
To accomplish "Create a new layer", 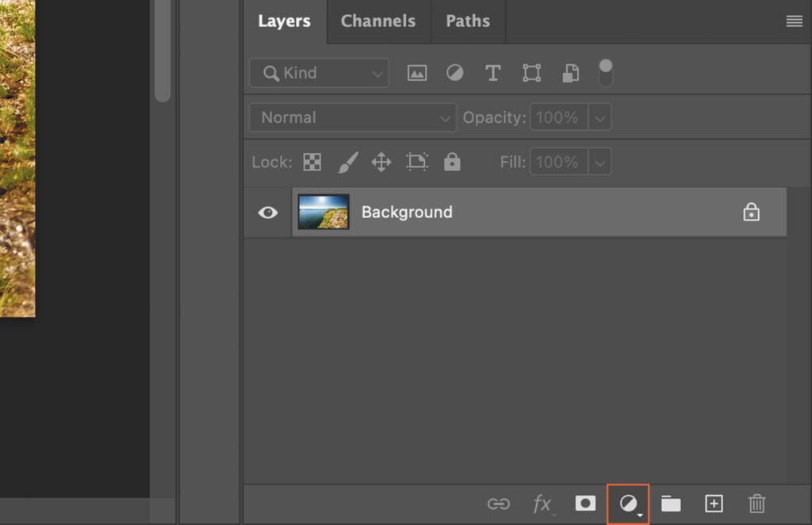I will (x=713, y=503).
